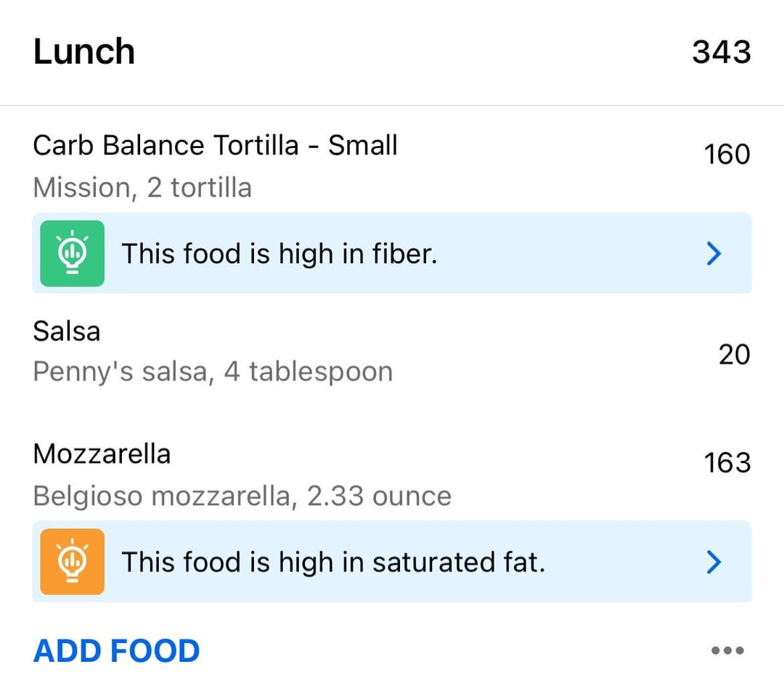Open the Mozzarella food entry
The height and width of the screenshot is (696, 784).
pos(392,474)
